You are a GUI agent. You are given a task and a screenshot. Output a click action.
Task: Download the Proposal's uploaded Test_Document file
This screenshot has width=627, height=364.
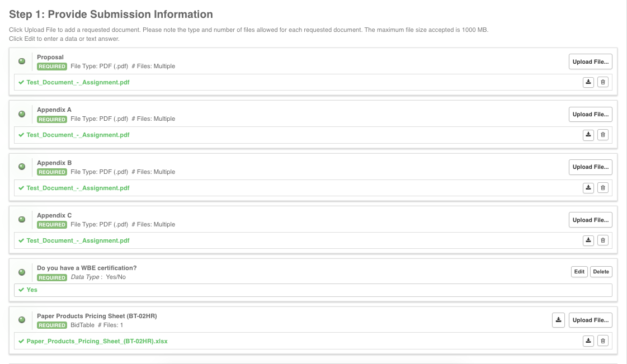(588, 82)
